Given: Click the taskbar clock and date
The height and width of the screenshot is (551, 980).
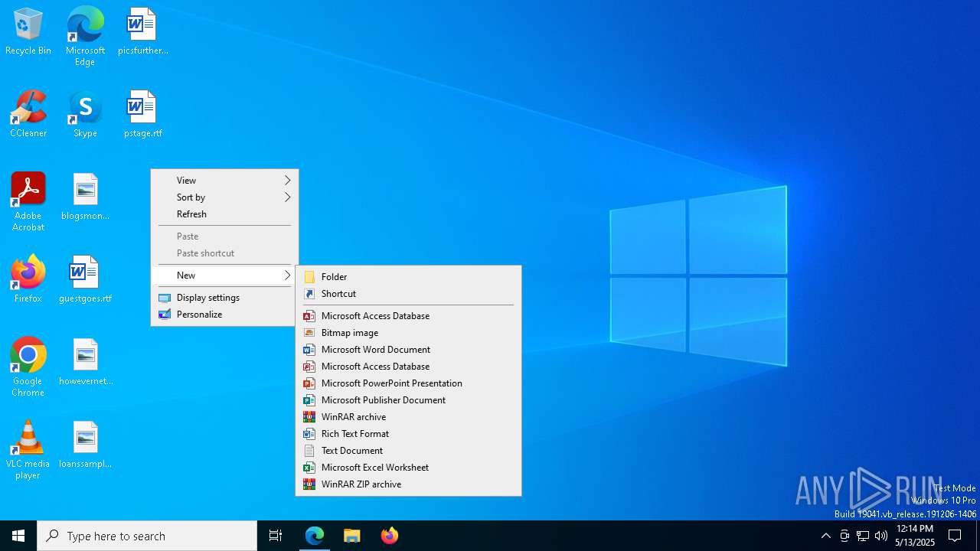Looking at the screenshot, I should tap(915, 536).
